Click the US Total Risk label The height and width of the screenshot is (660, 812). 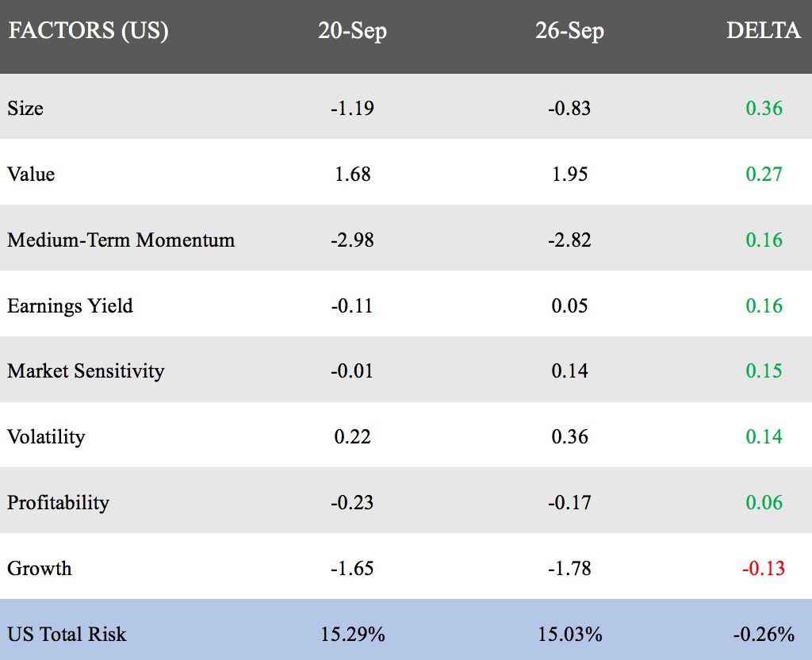67,634
